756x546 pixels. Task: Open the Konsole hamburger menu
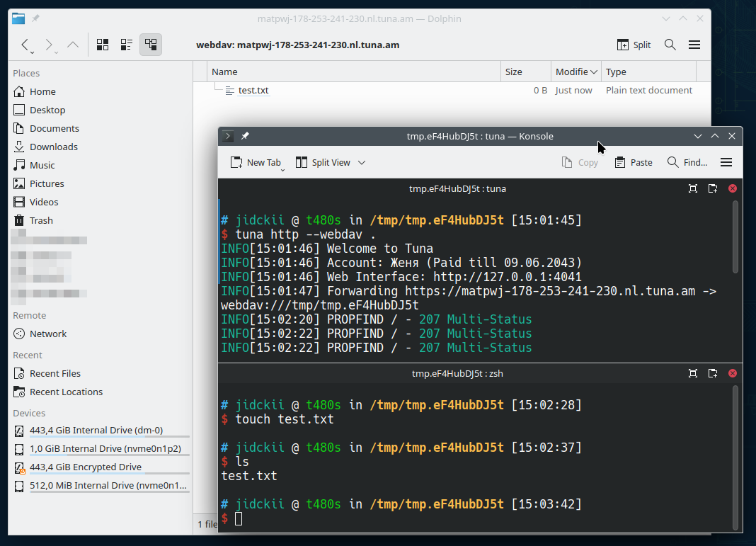click(x=726, y=161)
